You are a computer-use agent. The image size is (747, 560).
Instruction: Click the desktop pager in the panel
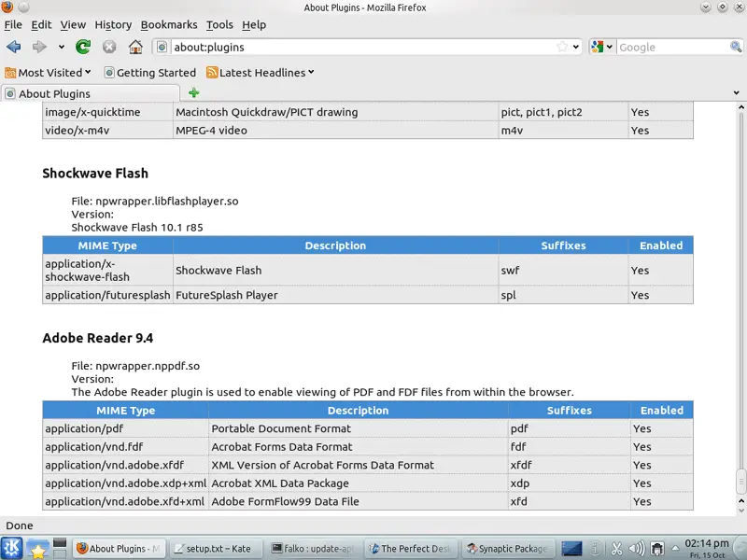coord(60,549)
